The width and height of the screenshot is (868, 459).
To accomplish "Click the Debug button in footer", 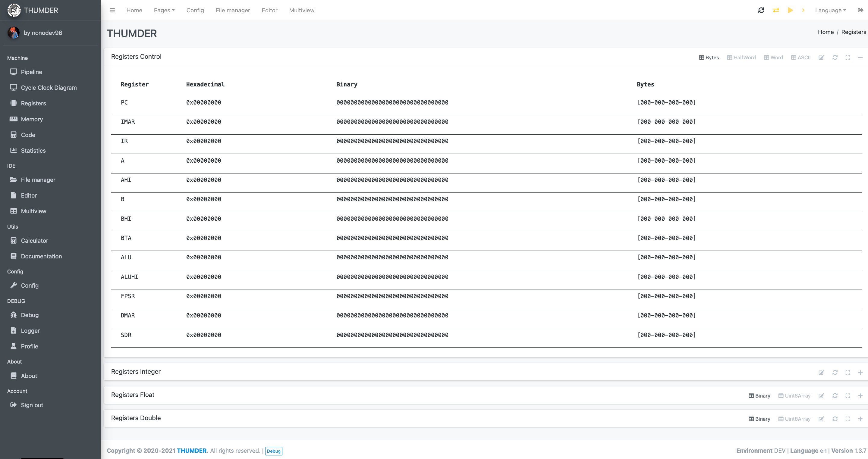I will (274, 451).
